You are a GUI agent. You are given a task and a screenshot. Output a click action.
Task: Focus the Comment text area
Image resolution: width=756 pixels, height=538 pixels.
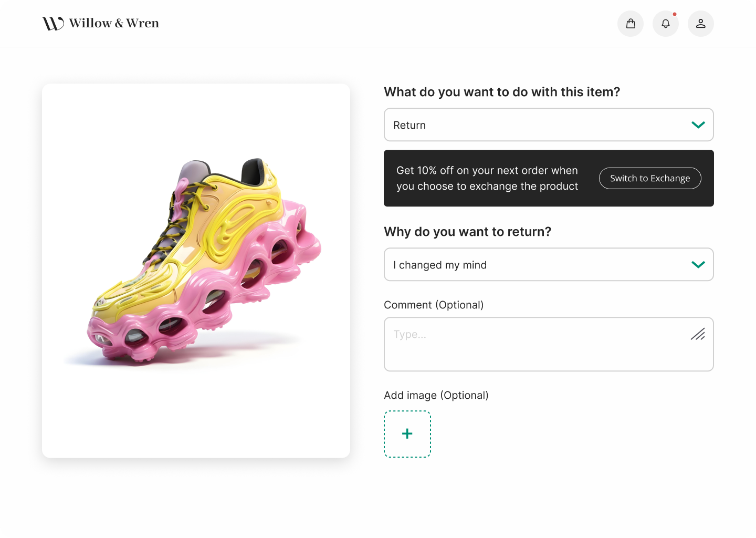(535, 347)
